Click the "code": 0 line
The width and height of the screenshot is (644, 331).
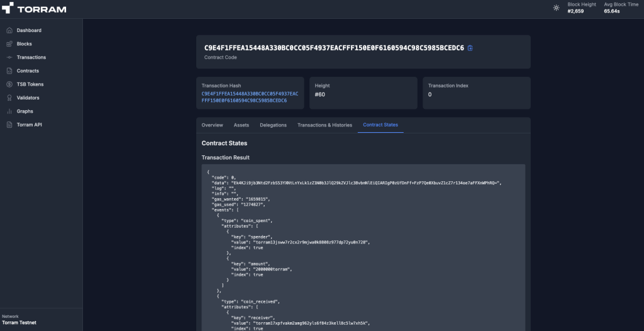(224, 177)
